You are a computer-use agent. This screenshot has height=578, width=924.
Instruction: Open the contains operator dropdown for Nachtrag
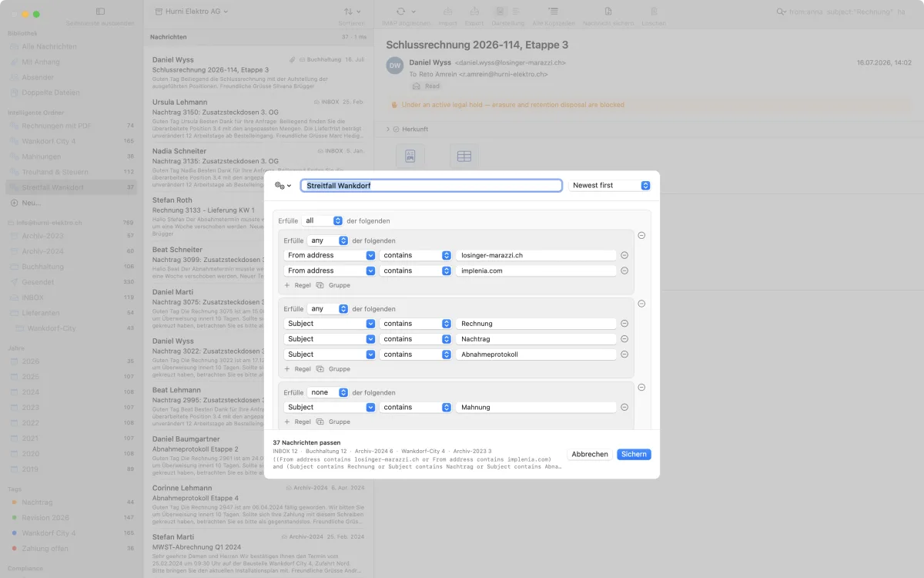pos(415,339)
